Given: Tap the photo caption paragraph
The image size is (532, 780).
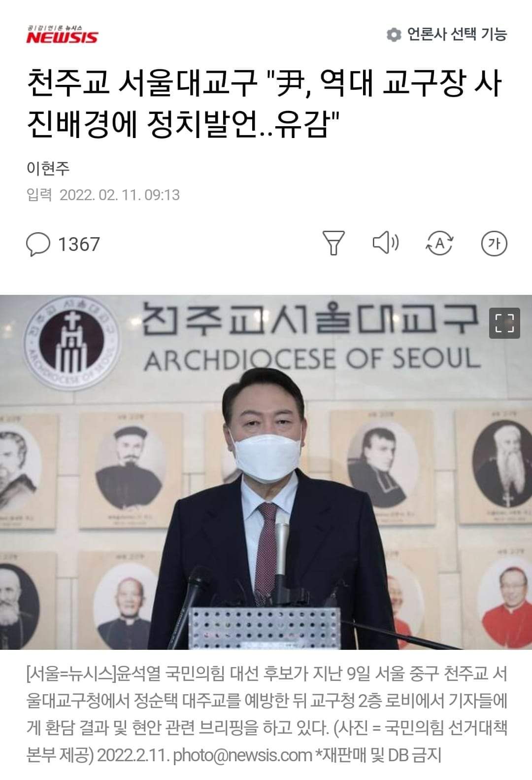Looking at the screenshot, I should (266, 714).
